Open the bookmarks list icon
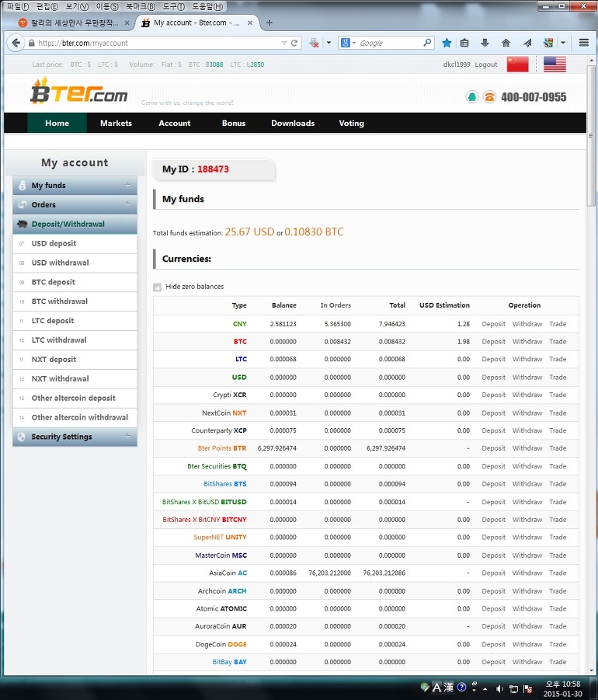Screen dimensions: 598x700 [464, 43]
